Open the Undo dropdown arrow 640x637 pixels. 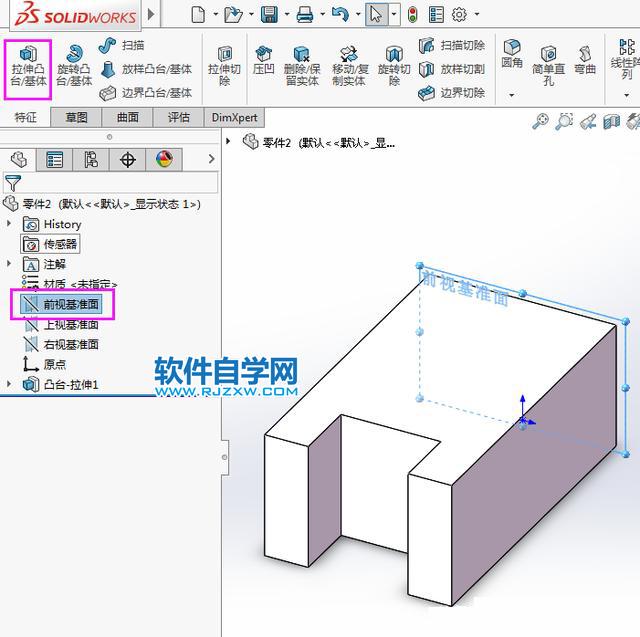point(358,15)
